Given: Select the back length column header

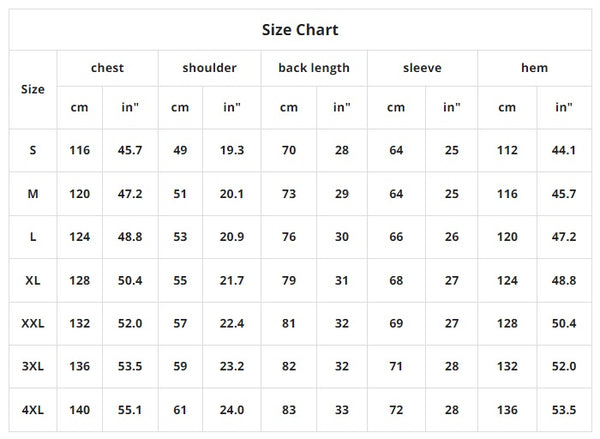Looking at the screenshot, I should click(x=313, y=68).
